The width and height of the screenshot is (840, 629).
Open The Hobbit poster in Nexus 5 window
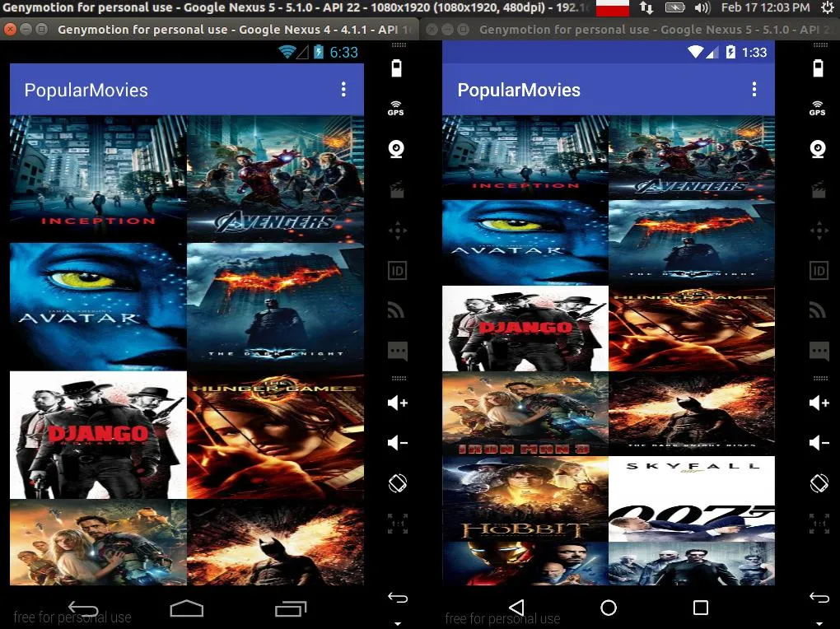[525, 499]
